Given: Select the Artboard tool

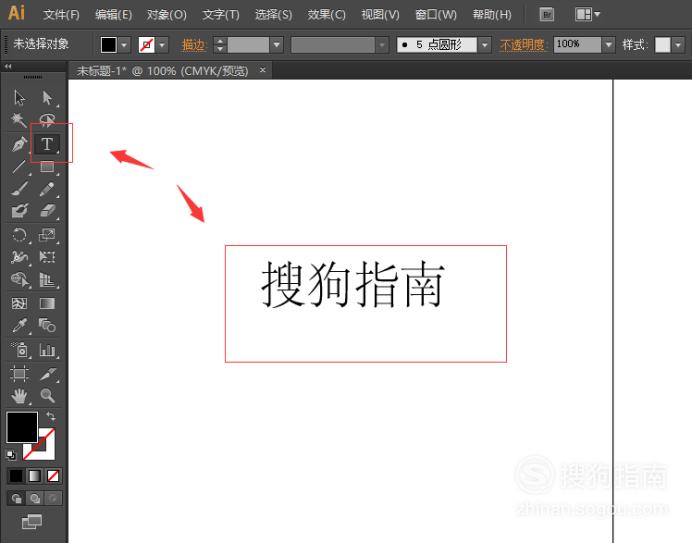Looking at the screenshot, I should pos(19,374).
